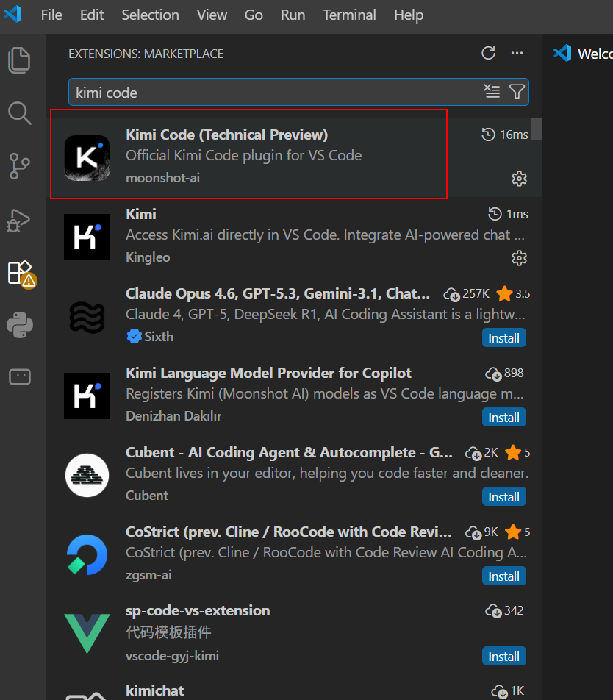The height and width of the screenshot is (700, 613).
Task: Open the Source Control view
Action: [x=20, y=166]
